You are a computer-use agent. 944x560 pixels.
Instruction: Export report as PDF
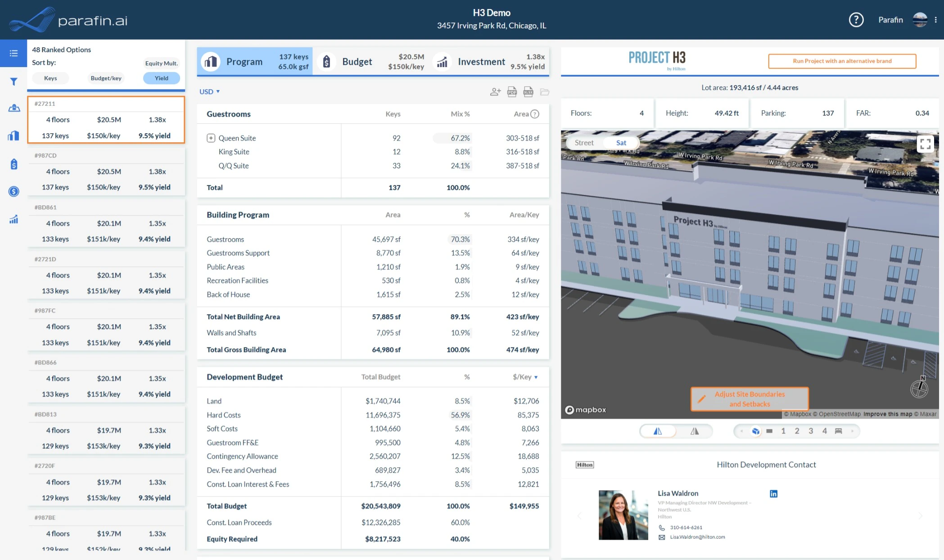pos(512,92)
